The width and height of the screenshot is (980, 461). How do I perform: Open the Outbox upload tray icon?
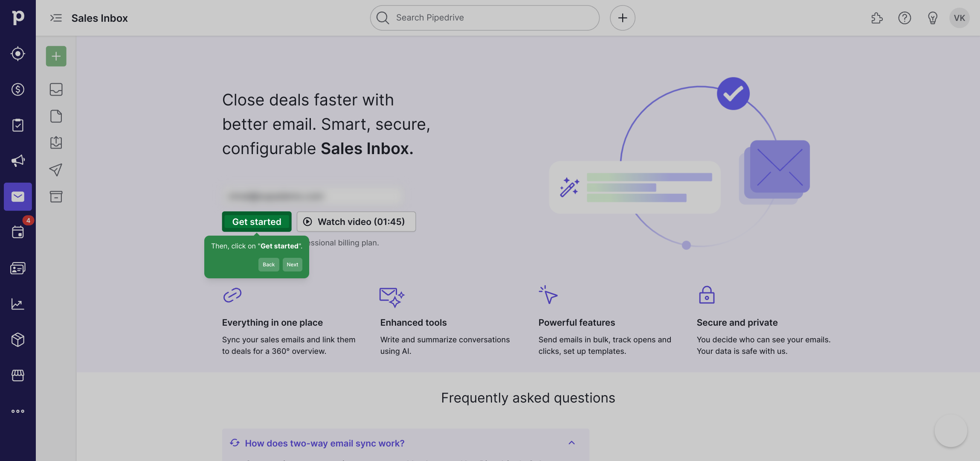point(56,143)
